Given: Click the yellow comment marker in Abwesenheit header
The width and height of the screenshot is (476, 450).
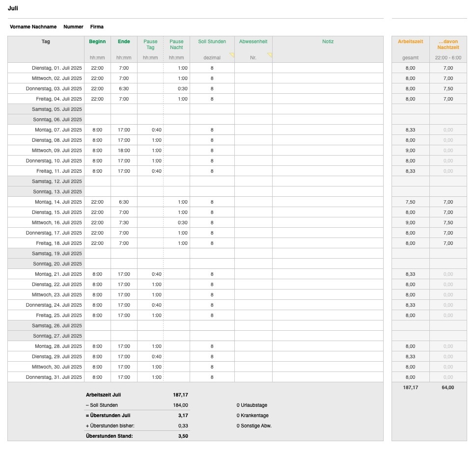Looking at the screenshot, I should 270,54.
